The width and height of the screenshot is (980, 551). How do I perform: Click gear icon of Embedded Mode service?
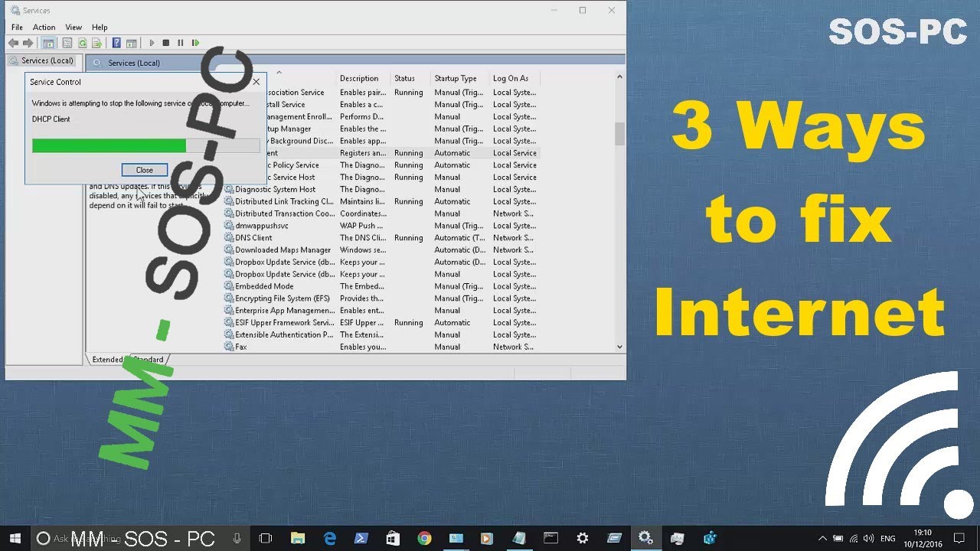(x=229, y=286)
